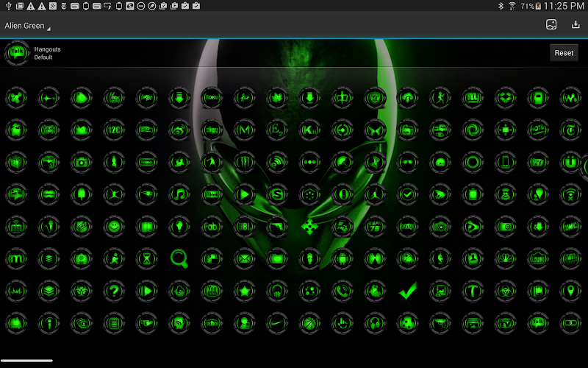Pick the Opera 'O' icon
588x368 pixels.
tap(343, 194)
